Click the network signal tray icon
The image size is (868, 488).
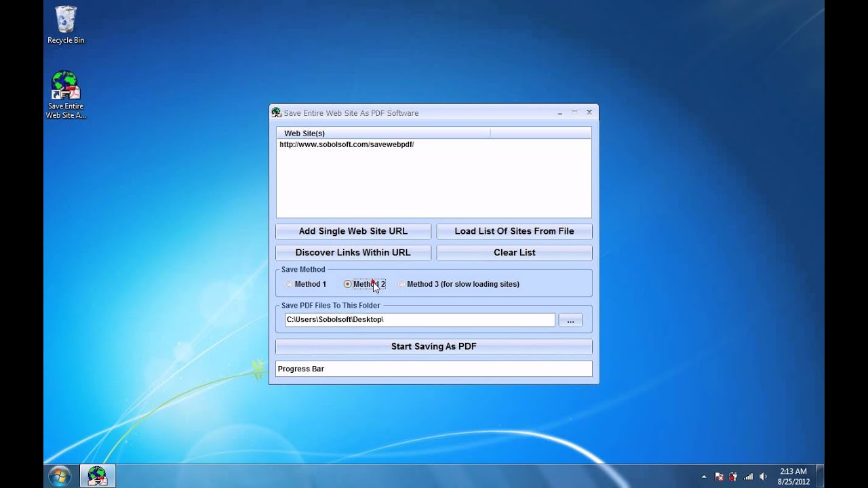tap(749, 476)
